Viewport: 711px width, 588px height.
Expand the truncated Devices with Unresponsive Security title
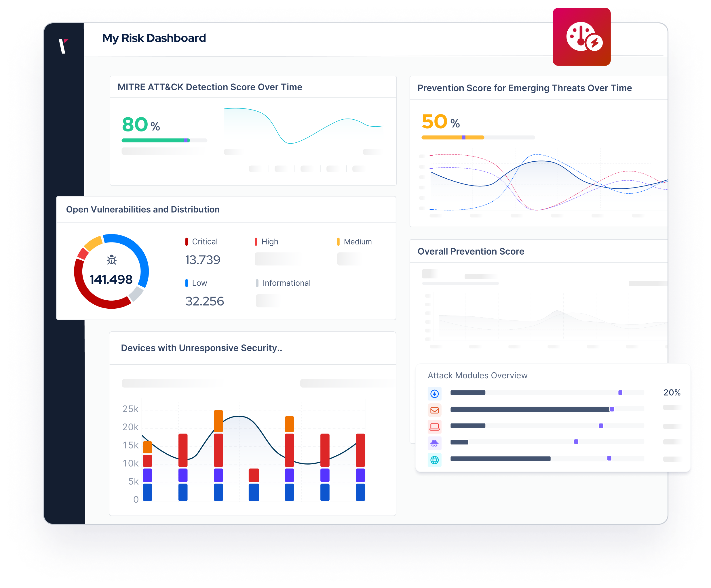202,348
